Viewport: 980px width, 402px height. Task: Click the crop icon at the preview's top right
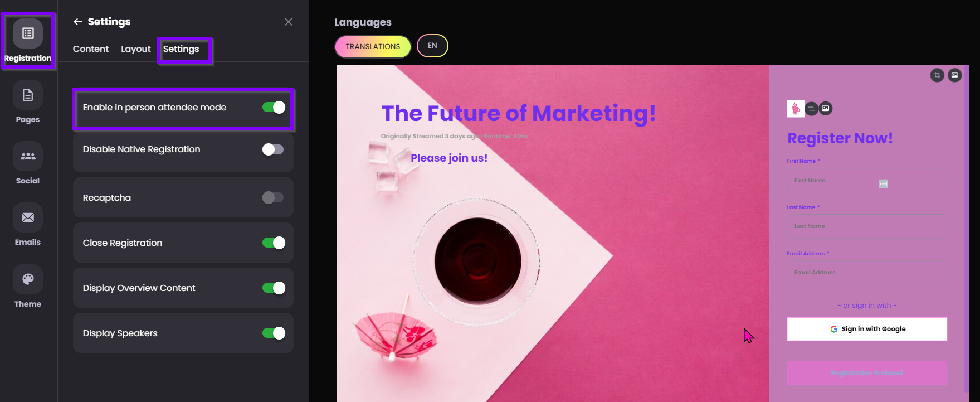tap(937, 75)
